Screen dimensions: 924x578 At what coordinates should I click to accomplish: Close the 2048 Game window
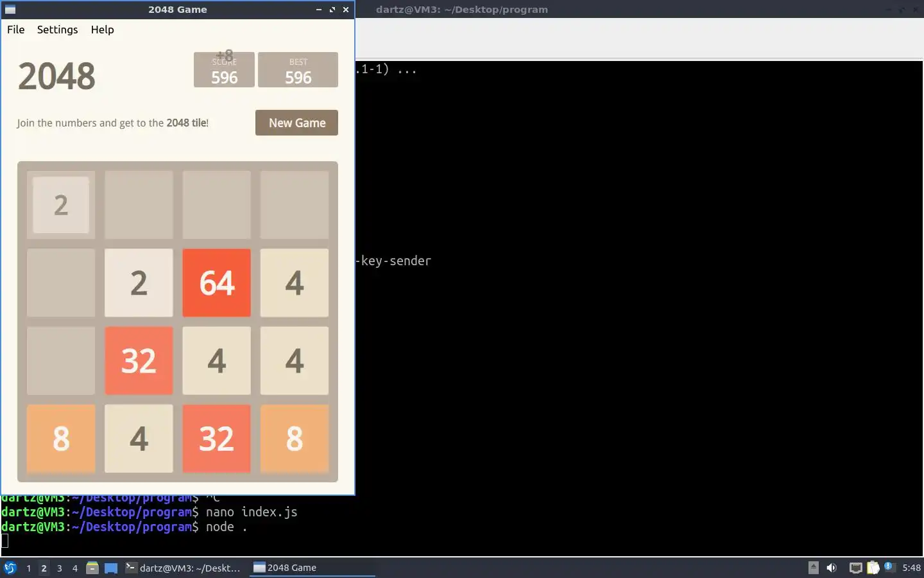(346, 10)
